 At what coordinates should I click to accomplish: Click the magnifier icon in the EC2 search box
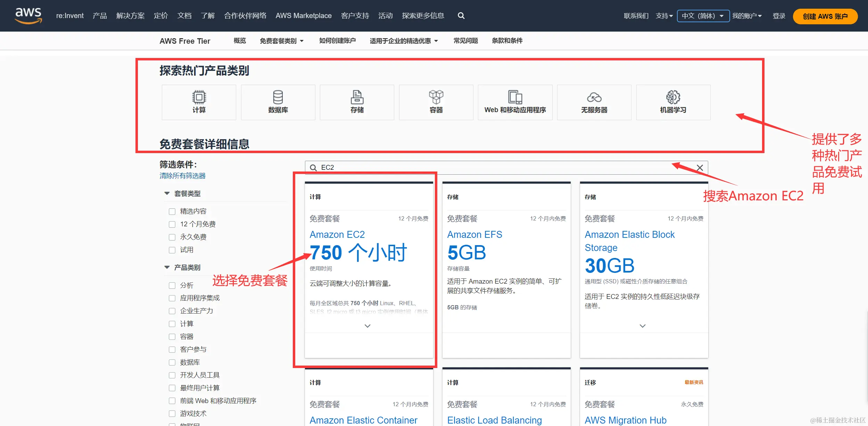tap(313, 168)
